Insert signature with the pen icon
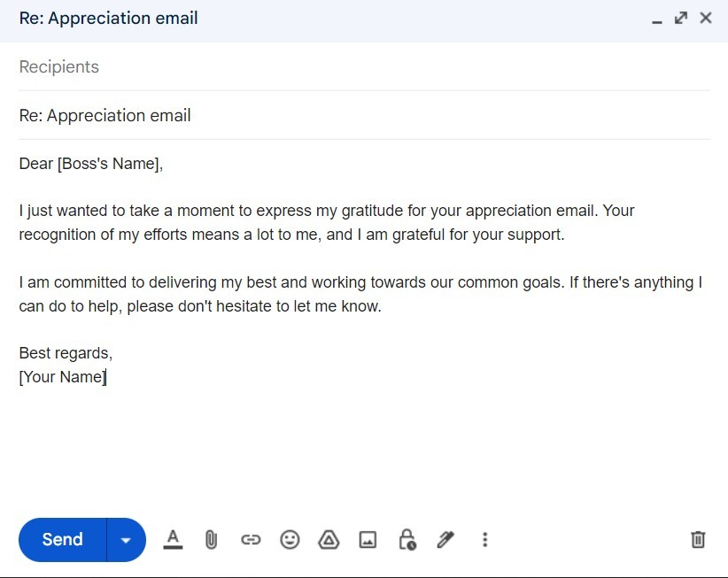728x578 pixels. (445, 539)
